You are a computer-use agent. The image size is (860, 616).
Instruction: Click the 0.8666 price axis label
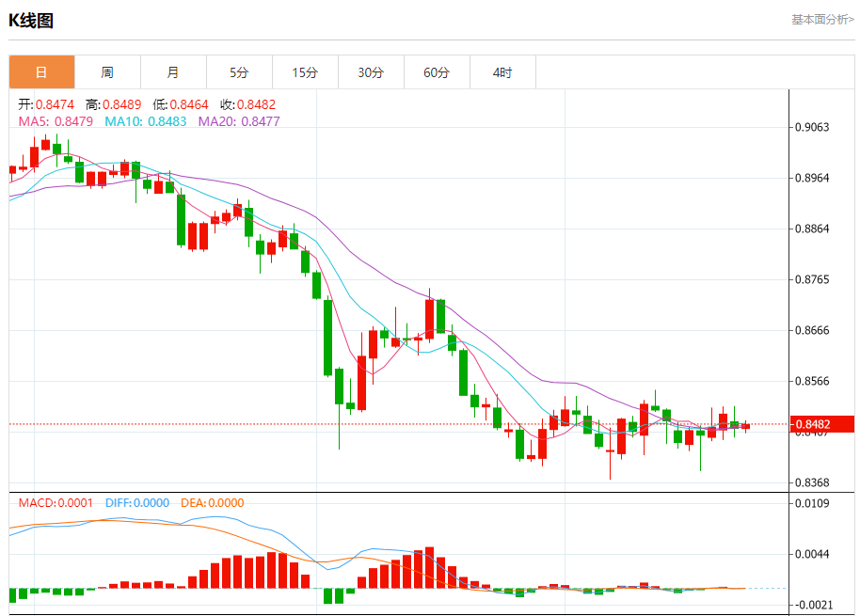click(x=812, y=330)
